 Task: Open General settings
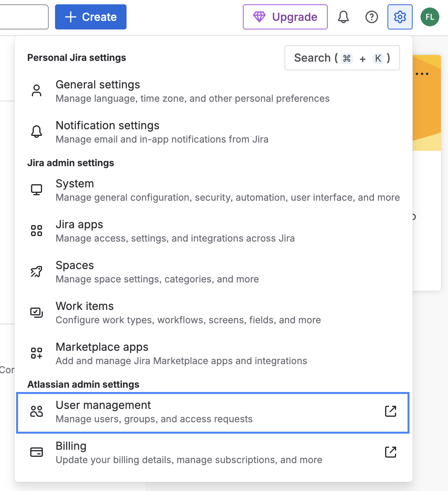(x=98, y=84)
